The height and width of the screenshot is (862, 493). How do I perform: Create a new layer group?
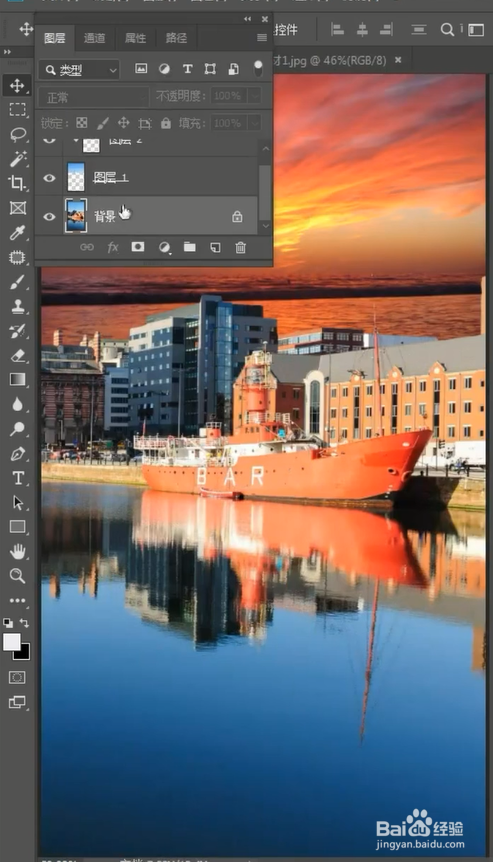(190, 247)
